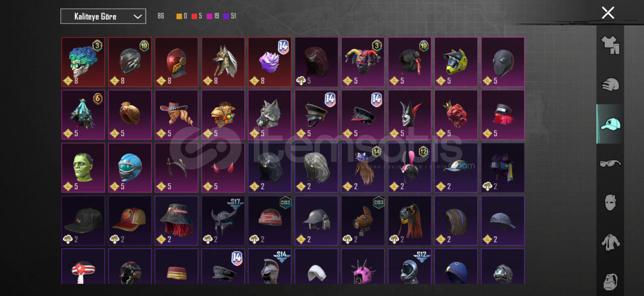Pick the Anubis jackal mask item
Screen dimensions: 644x296
[x=223, y=62]
